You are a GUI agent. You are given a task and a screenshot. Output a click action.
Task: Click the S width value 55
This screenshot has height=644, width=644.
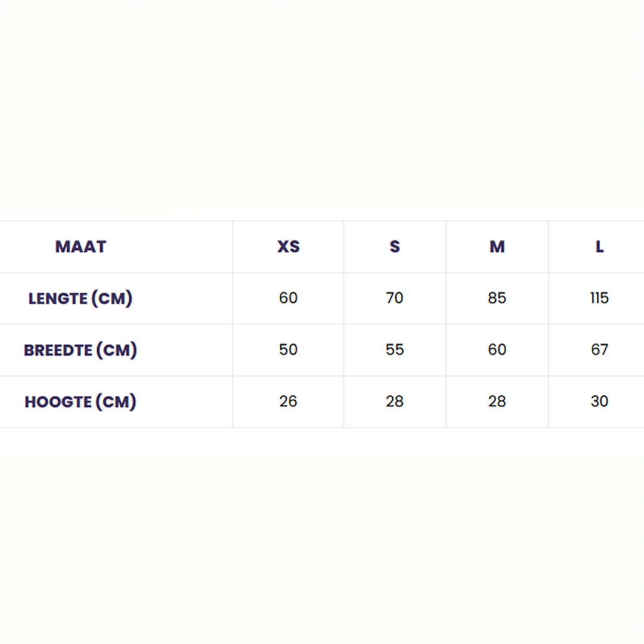395,350
